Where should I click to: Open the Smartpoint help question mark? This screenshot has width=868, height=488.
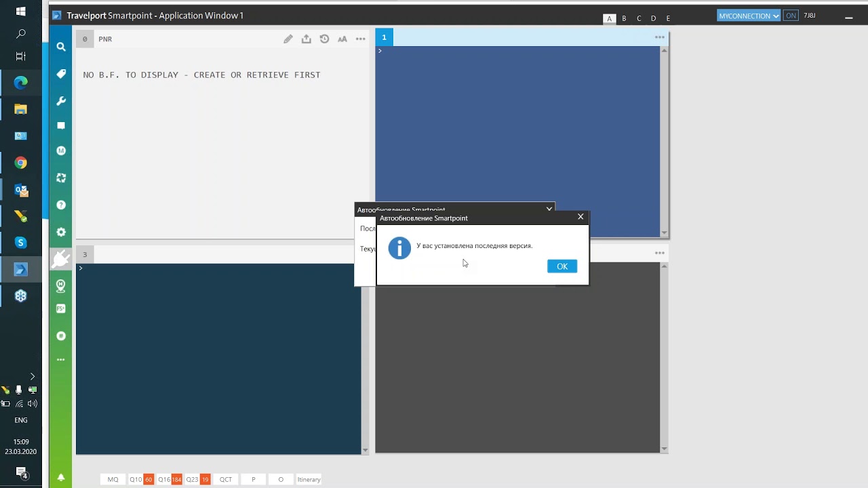click(x=61, y=205)
